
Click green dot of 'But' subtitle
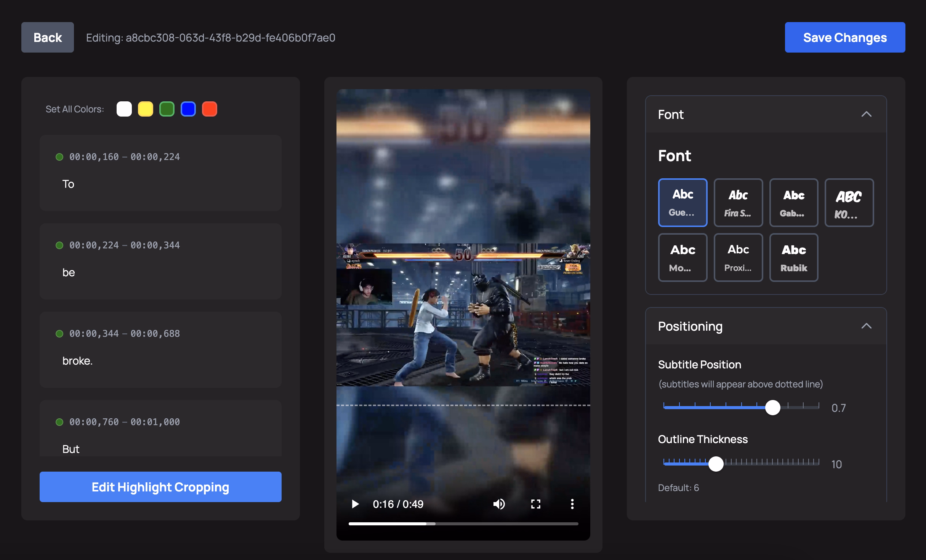pos(59,422)
